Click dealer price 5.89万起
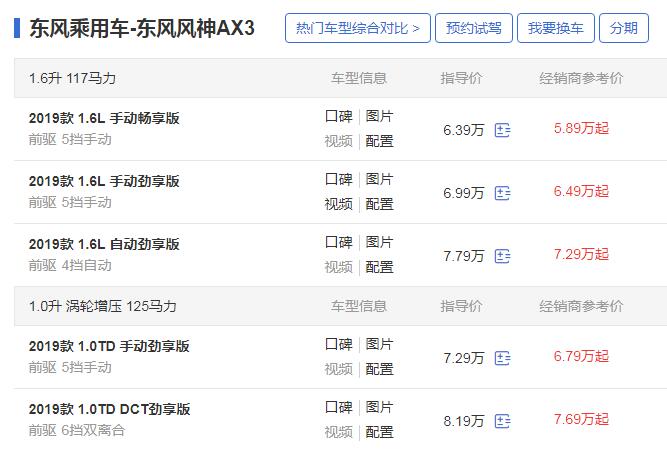 point(581,128)
